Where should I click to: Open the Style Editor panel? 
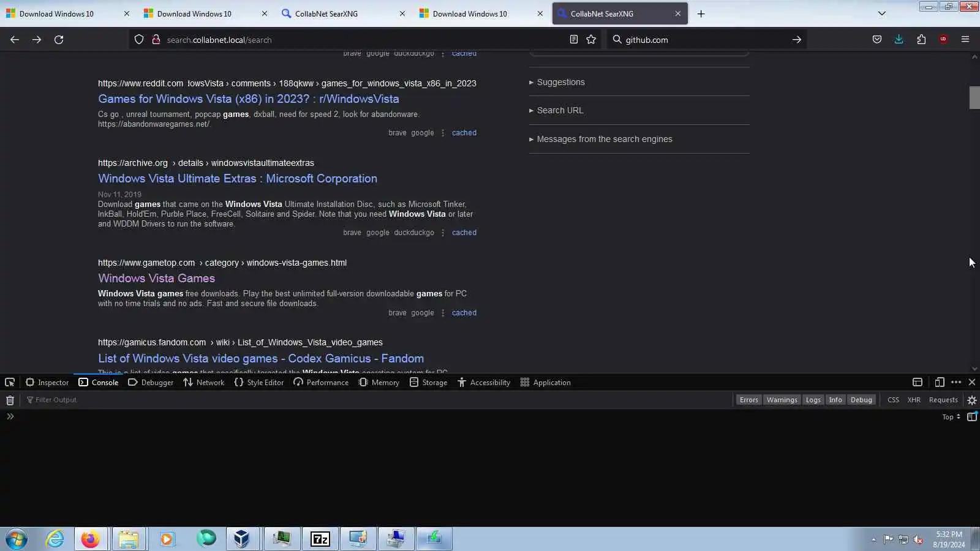[x=259, y=383]
